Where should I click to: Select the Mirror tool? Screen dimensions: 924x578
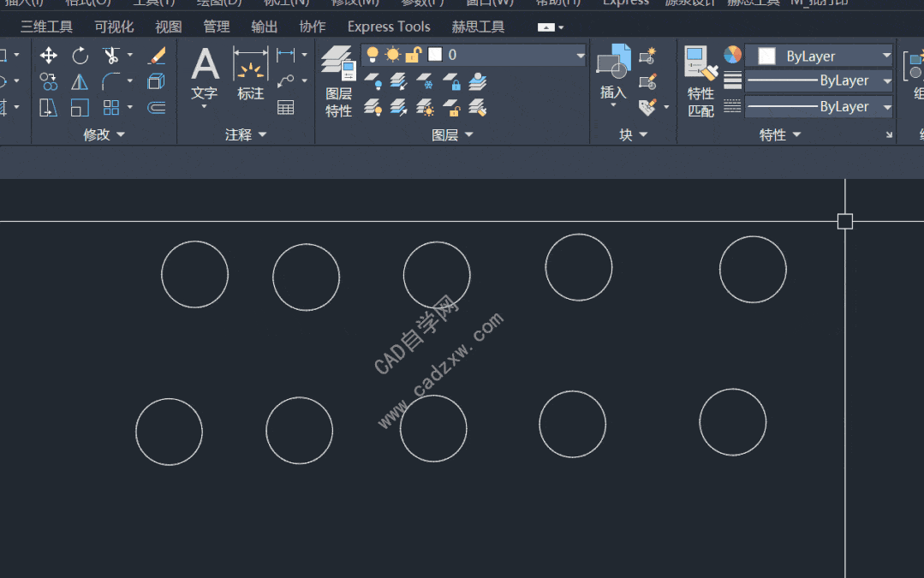(80, 81)
